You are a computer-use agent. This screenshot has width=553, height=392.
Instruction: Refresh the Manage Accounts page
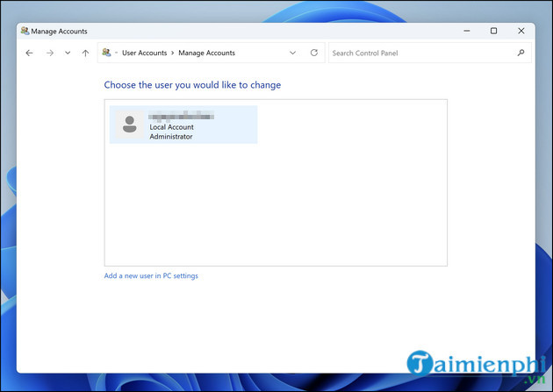(314, 53)
